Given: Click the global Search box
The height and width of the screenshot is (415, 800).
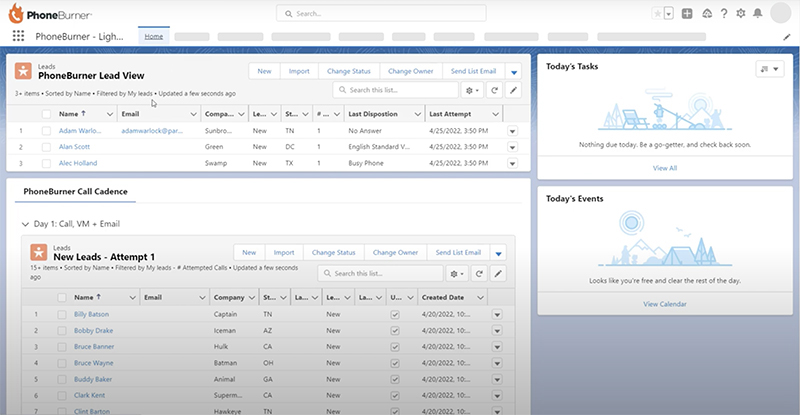Looking at the screenshot, I should (381, 13).
